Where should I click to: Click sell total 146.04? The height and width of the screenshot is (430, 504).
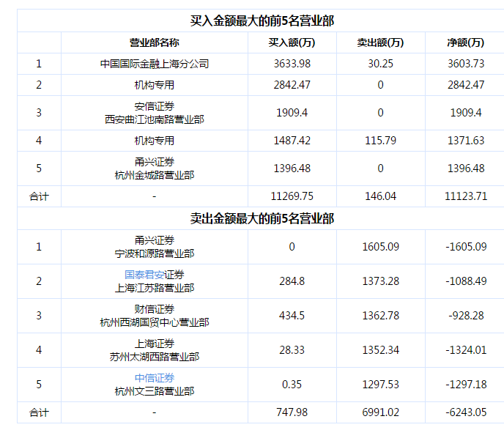tap(381, 196)
